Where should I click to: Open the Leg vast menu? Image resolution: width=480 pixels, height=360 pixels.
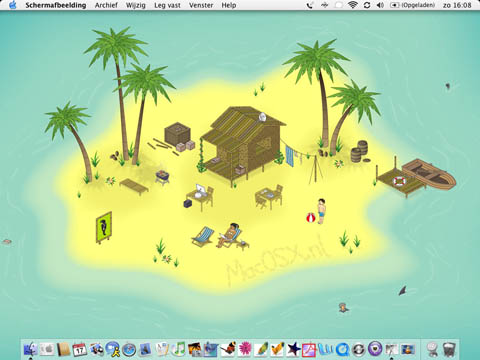(x=167, y=5)
